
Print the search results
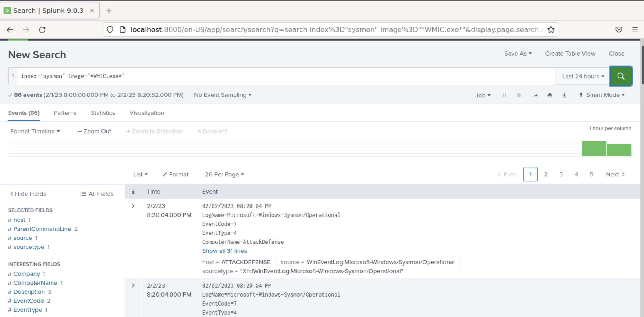(550, 95)
